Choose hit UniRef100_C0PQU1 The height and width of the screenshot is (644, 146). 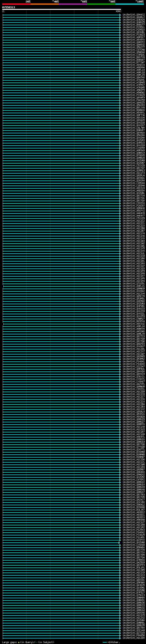134,55
